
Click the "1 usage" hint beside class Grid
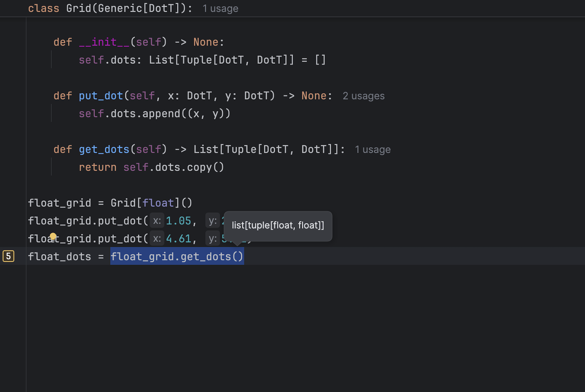coord(220,8)
